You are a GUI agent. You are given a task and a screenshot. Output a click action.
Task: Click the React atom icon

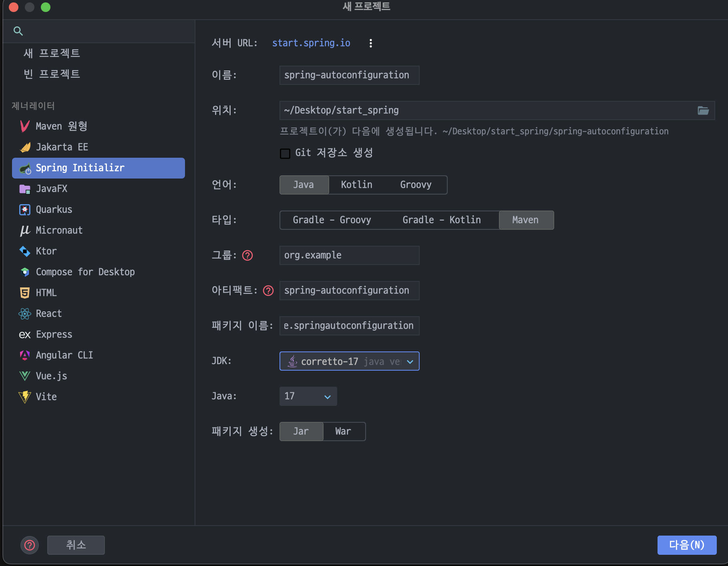click(25, 314)
